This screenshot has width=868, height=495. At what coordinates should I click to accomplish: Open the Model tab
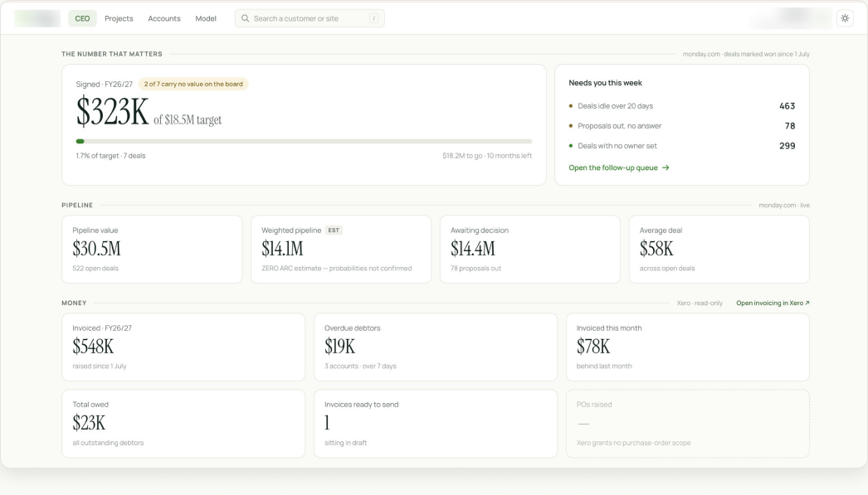(206, 18)
